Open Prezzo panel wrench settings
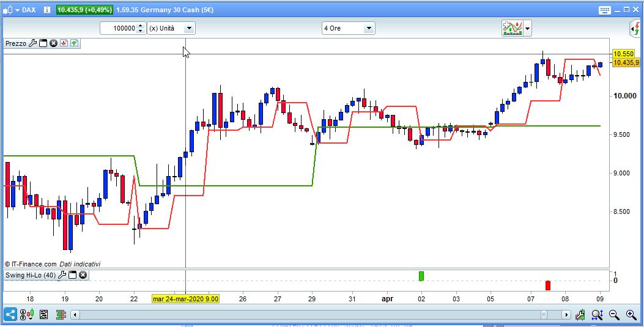The width and height of the screenshot is (644, 327). pyautogui.click(x=33, y=43)
